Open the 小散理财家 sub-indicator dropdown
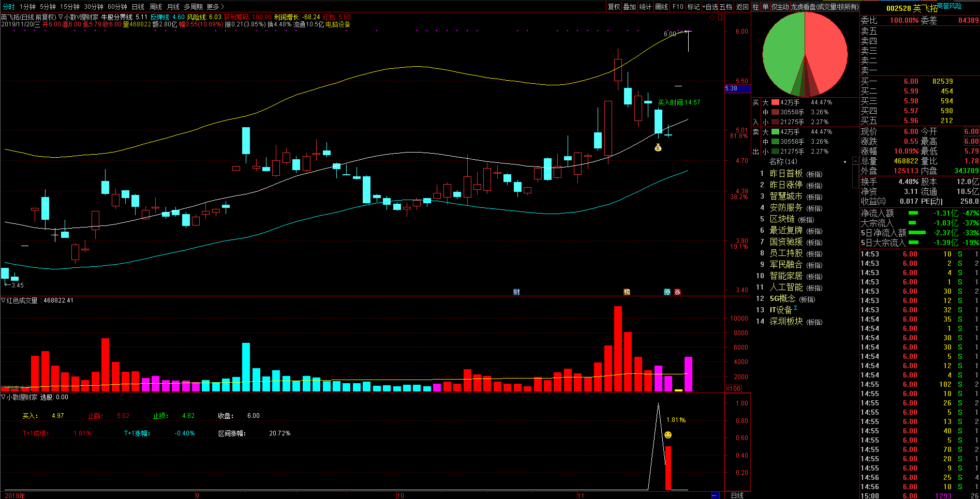The height and width of the screenshot is (499, 980). (x=3, y=397)
